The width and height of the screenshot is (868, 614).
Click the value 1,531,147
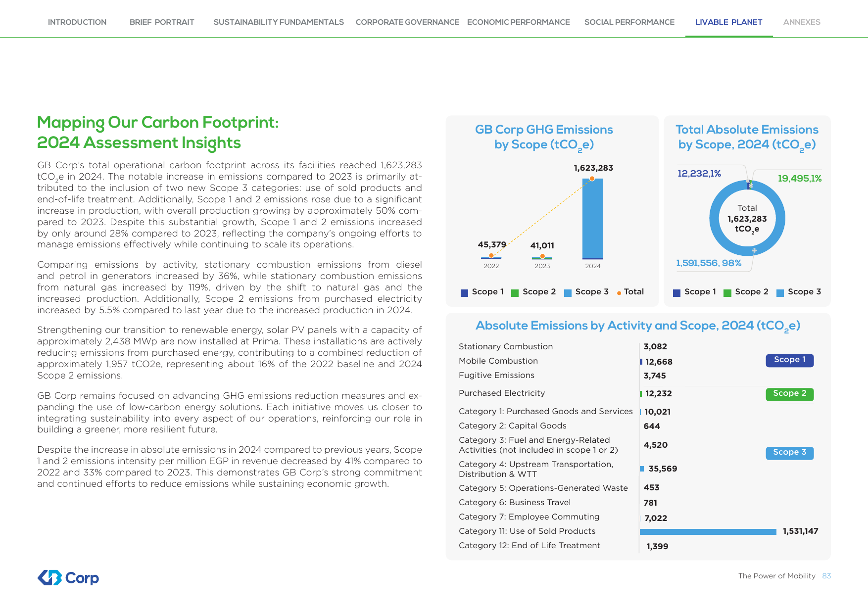pos(801,531)
